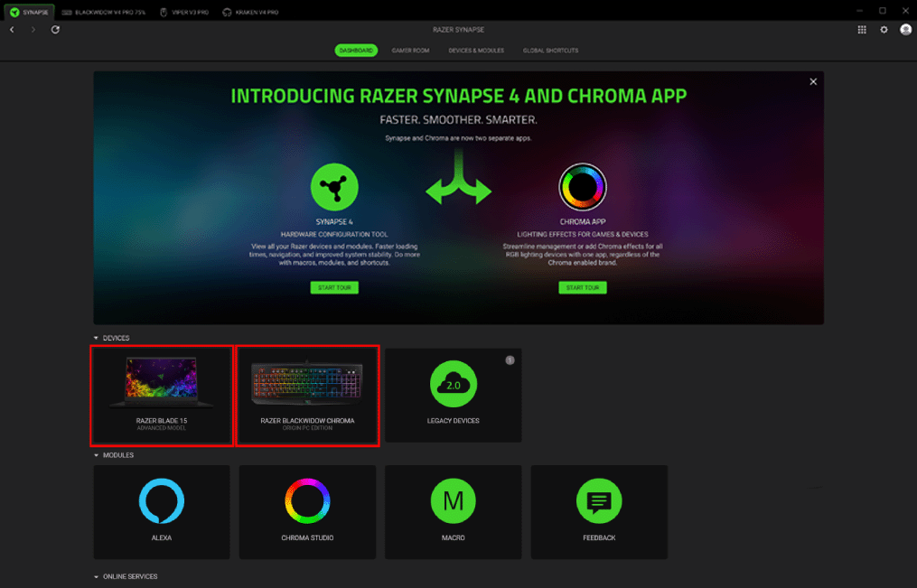917x588 pixels.
Task: Collapse the DEVICES section
Action: [x=98, y=338]
